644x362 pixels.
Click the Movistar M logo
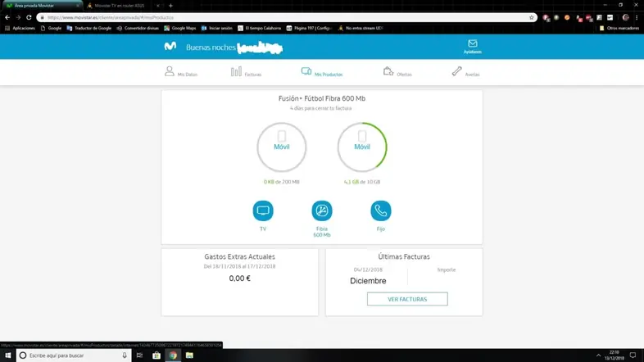click(170, 46)
